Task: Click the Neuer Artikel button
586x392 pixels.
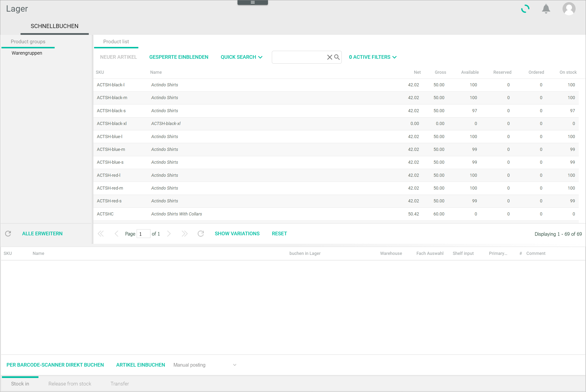Action: (x=119, y=57)
